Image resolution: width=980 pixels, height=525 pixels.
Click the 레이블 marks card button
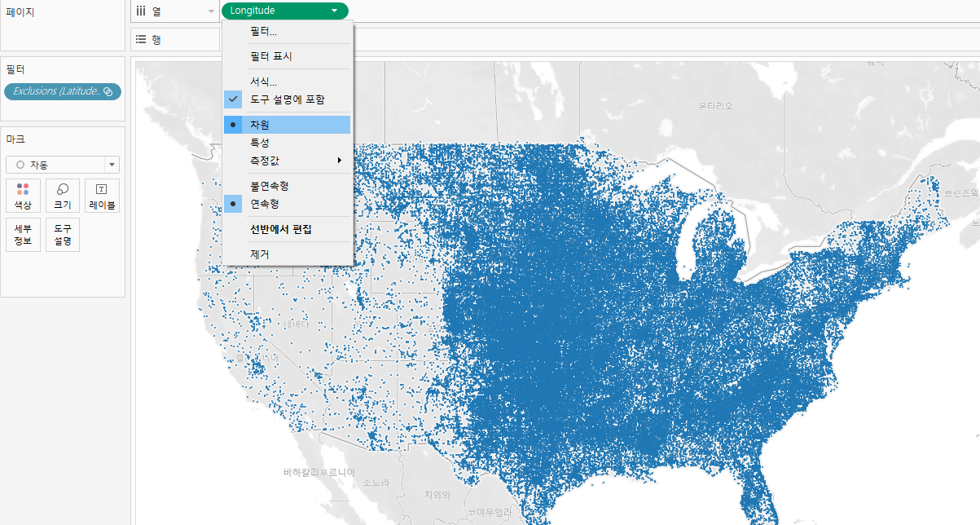pos(102,196)
